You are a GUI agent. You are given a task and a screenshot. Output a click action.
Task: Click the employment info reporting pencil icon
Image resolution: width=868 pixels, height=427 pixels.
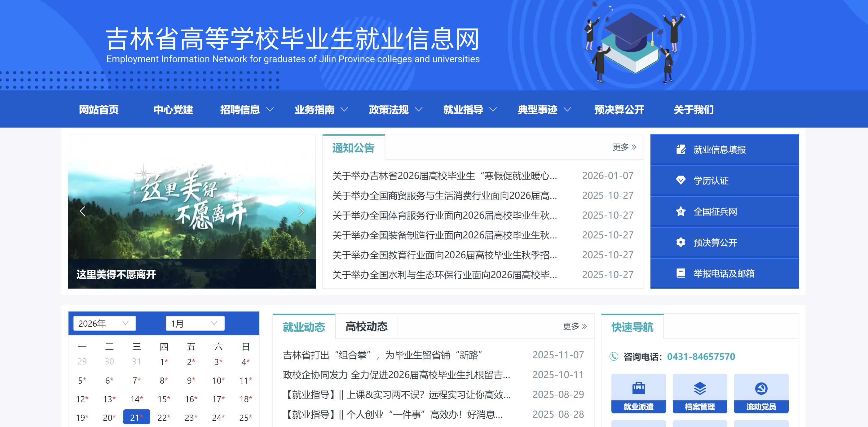coord(681,150)
